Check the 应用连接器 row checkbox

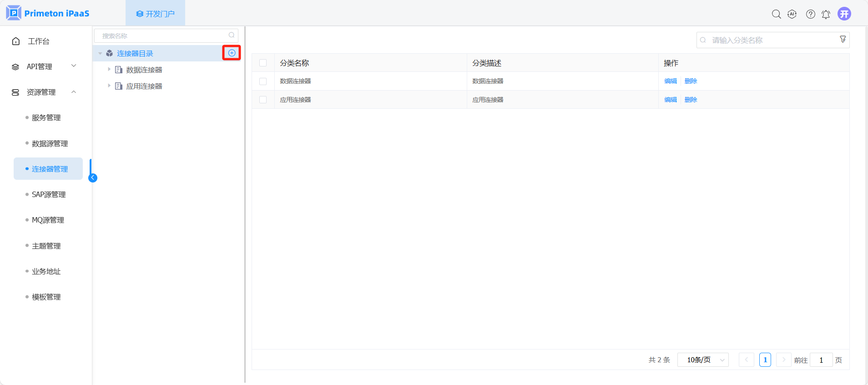tap(263, 100)
